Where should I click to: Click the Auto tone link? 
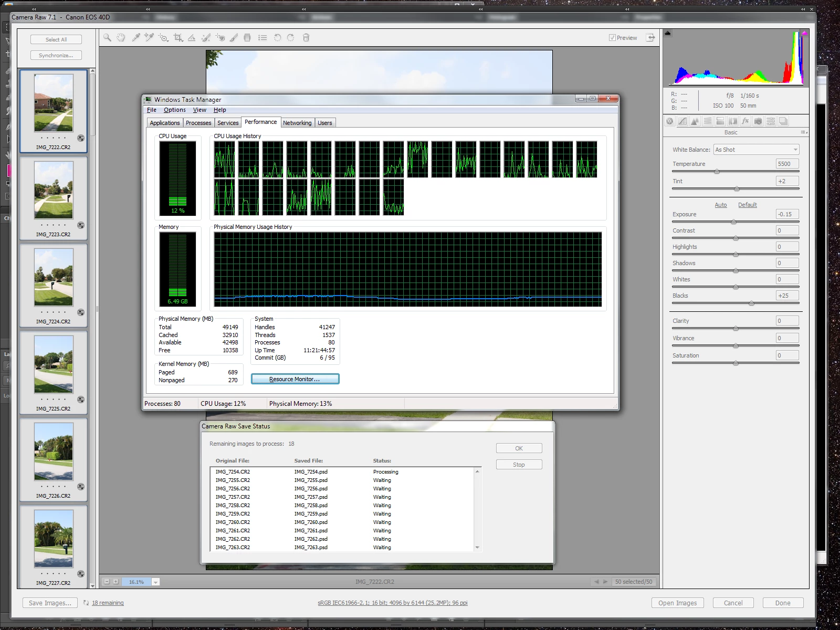721,205
